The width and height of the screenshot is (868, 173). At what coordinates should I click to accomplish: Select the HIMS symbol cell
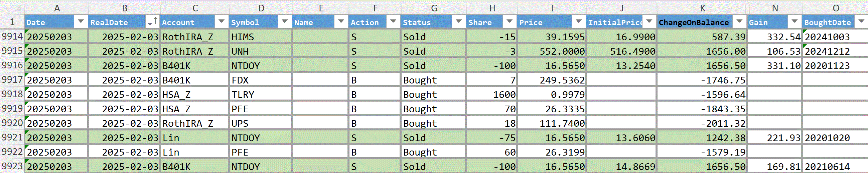(261, 37)
